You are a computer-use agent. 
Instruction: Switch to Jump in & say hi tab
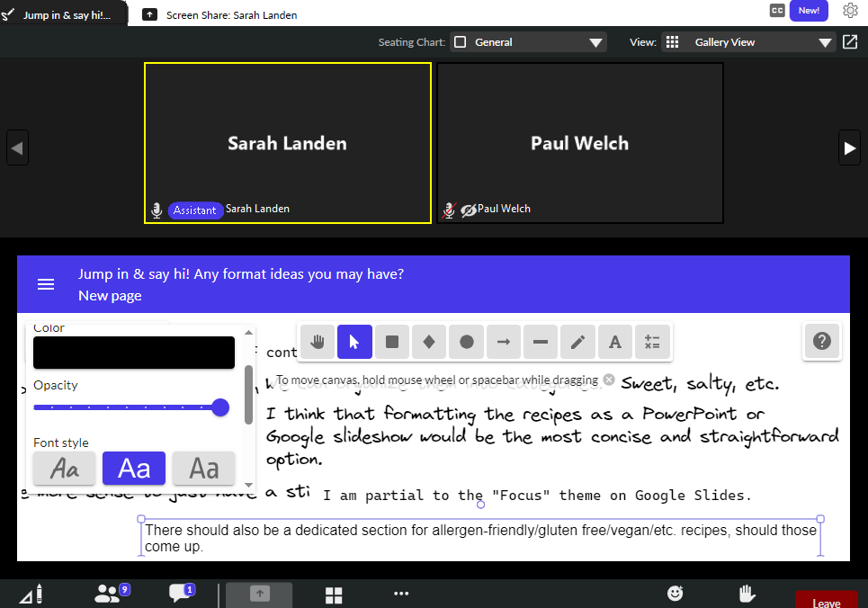[x=64, y=15]
